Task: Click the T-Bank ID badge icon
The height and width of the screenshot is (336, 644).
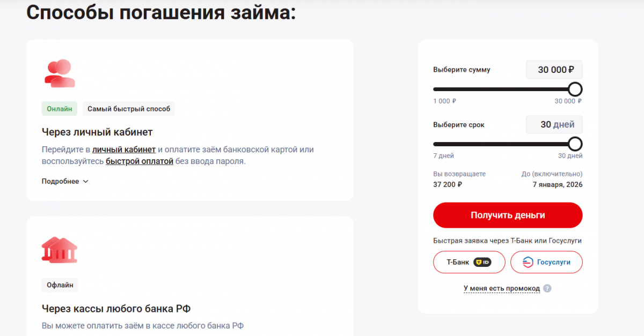Action: (x=482, y=263)
